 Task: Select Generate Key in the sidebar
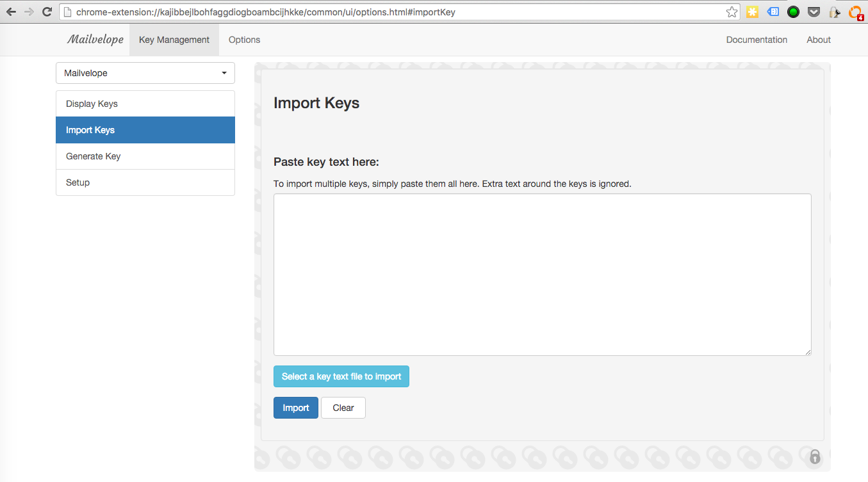145,156
